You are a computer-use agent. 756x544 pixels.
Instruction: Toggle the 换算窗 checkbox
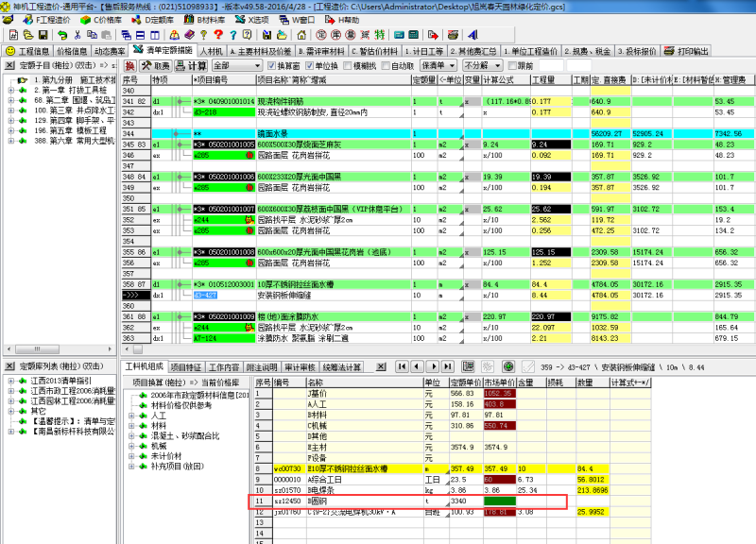tap(271, 66)
